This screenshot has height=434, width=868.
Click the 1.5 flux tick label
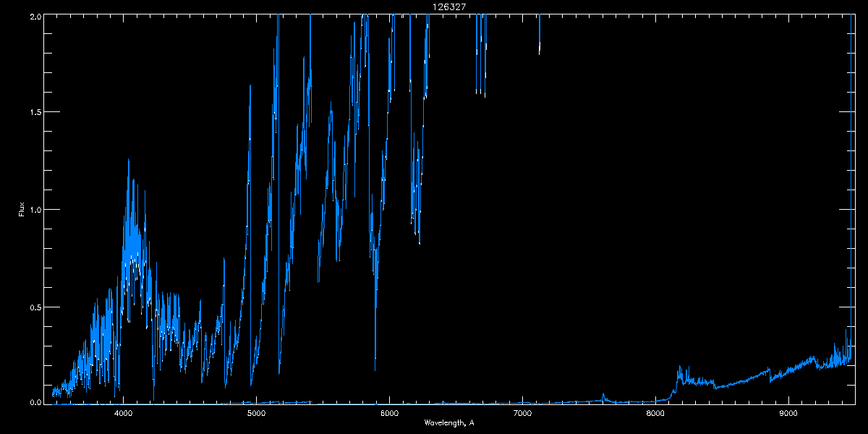coord(34,112)
